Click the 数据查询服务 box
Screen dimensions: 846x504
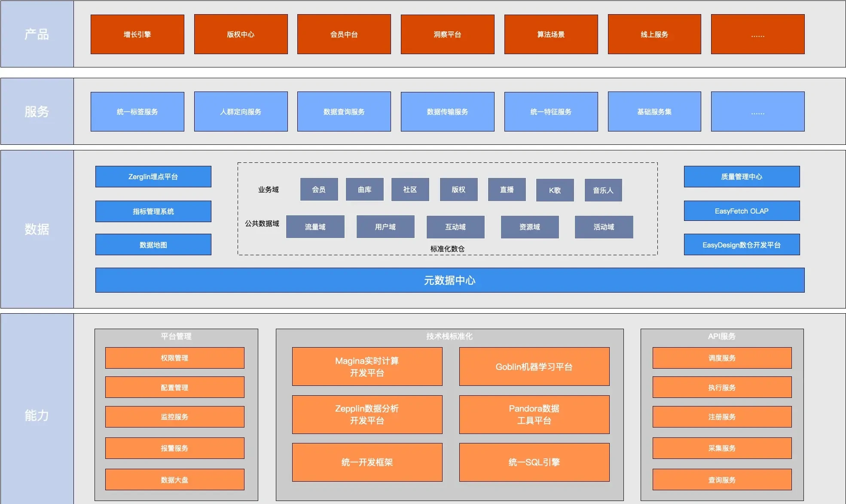(x=344, y=112)
